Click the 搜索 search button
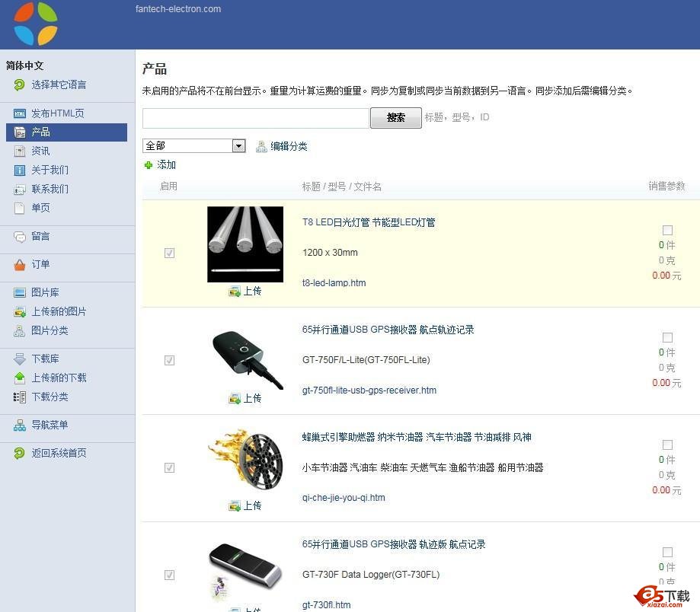This screenshot has height=612, width=700. (396, 118)
